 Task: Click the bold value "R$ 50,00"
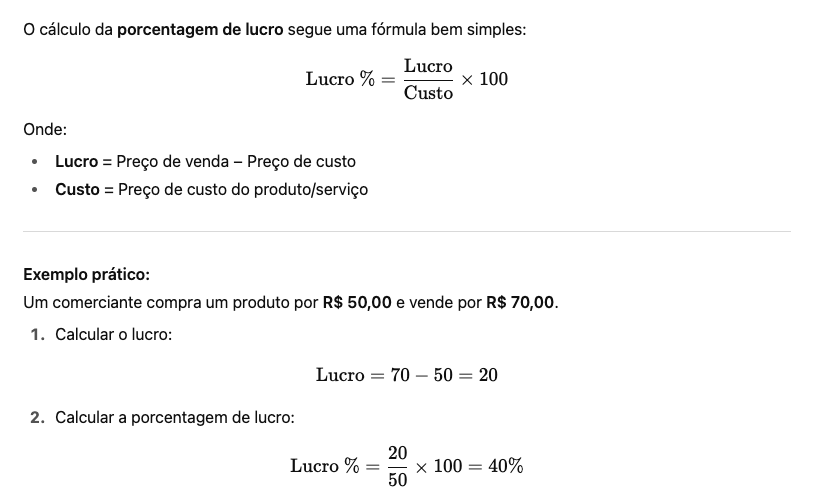point(357,303)
